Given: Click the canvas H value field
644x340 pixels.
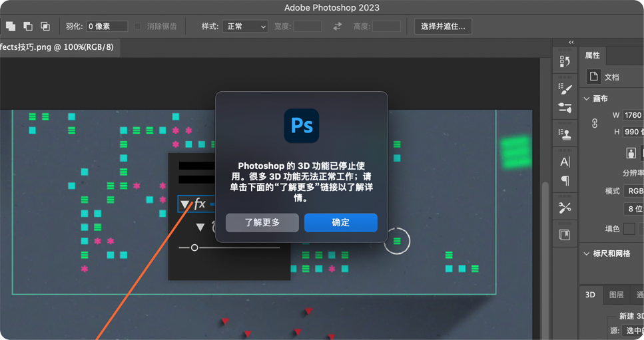Looking at the screenshot, I should [633, 132].
